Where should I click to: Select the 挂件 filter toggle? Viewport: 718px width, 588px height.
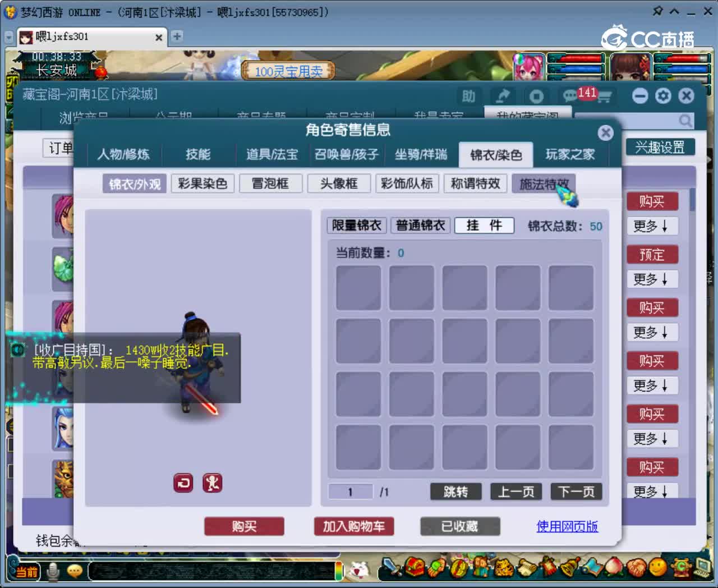click(x=484, y=226)
